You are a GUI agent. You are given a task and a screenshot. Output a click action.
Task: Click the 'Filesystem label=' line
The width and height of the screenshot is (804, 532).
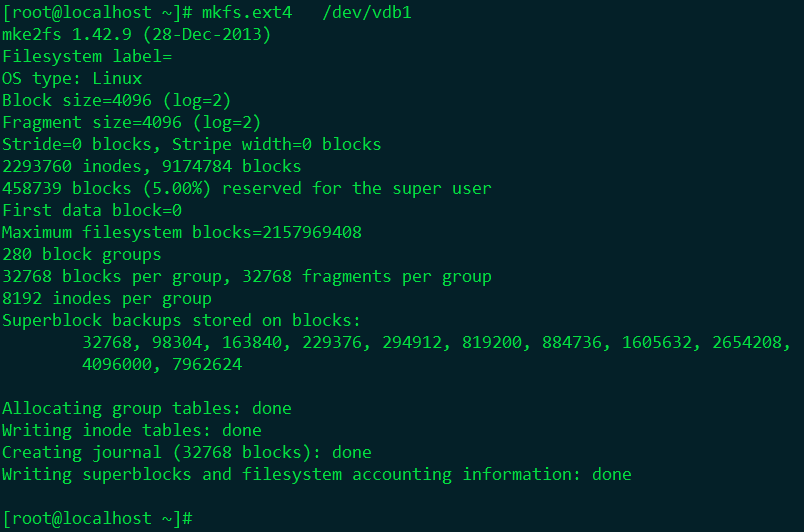[87, 56]
